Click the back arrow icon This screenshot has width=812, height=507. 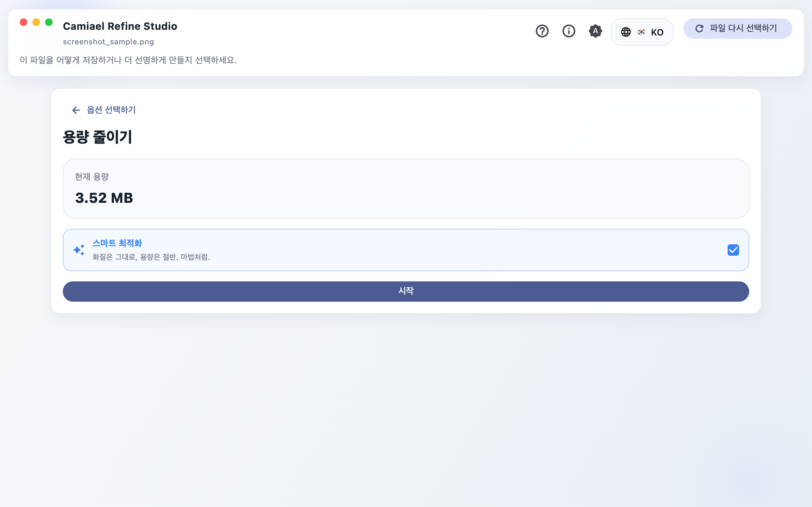pos(76,110)
